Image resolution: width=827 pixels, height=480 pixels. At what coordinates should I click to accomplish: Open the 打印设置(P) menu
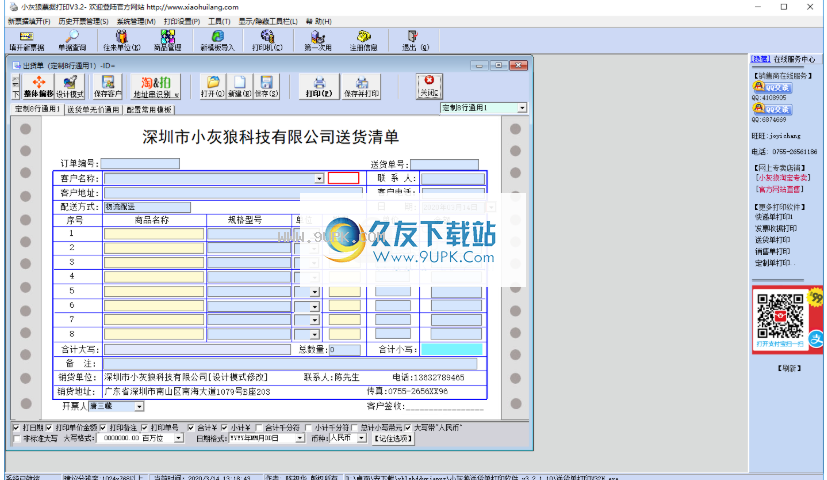pyautogui.click(x=182, y=21)
